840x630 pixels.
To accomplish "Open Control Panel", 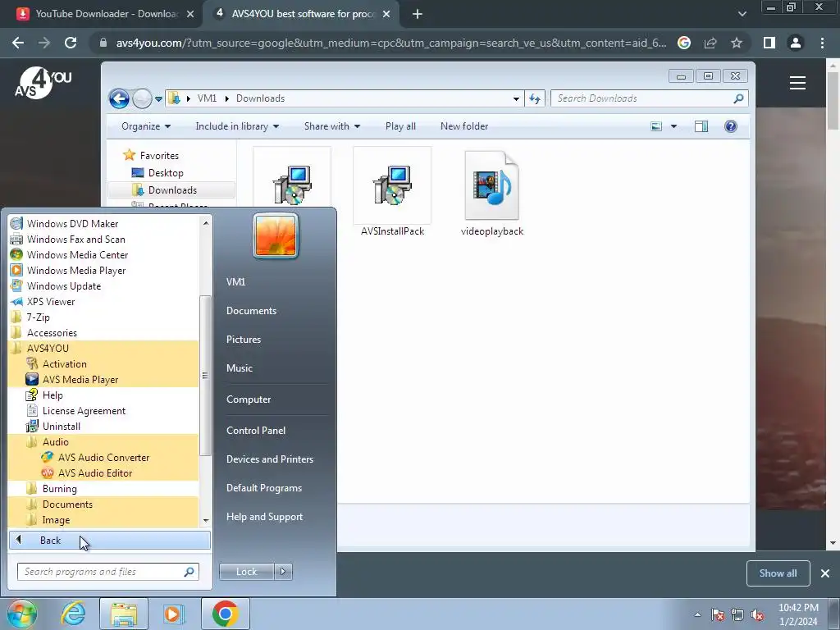I will [256, 430].
